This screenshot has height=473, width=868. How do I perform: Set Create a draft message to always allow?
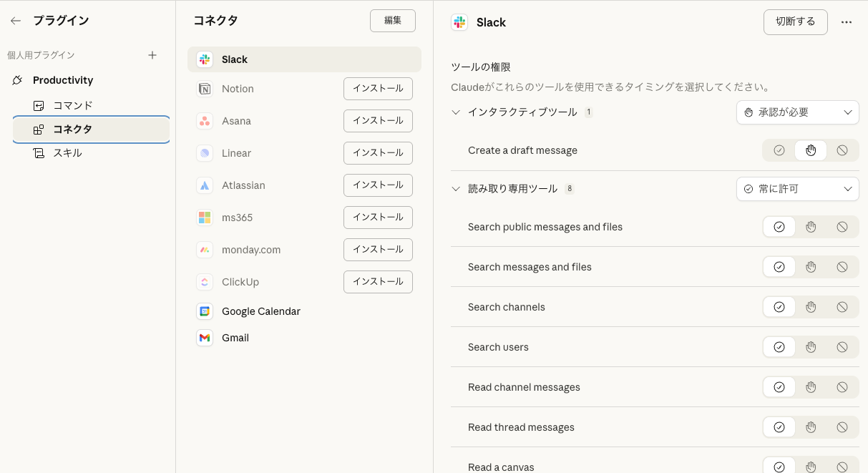coord(779,150)
